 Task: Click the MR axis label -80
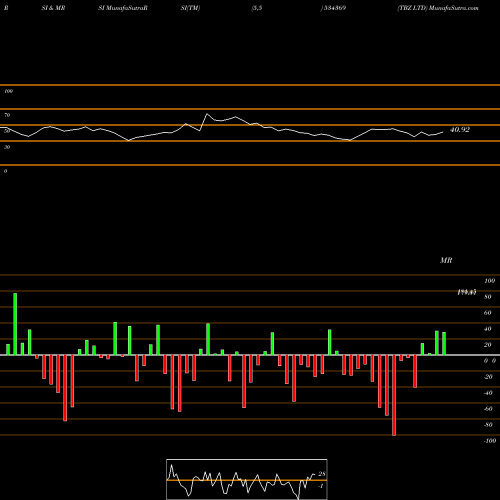488,425
